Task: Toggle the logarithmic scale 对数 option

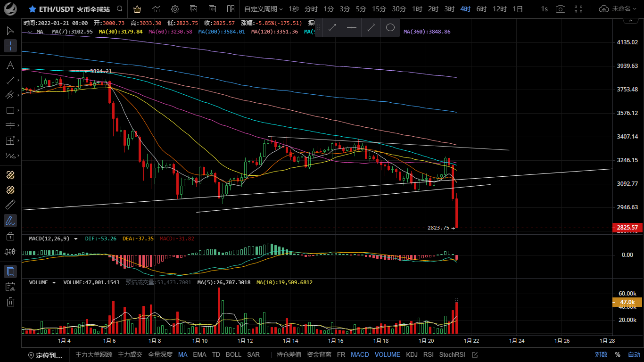Action: (601, 354)
